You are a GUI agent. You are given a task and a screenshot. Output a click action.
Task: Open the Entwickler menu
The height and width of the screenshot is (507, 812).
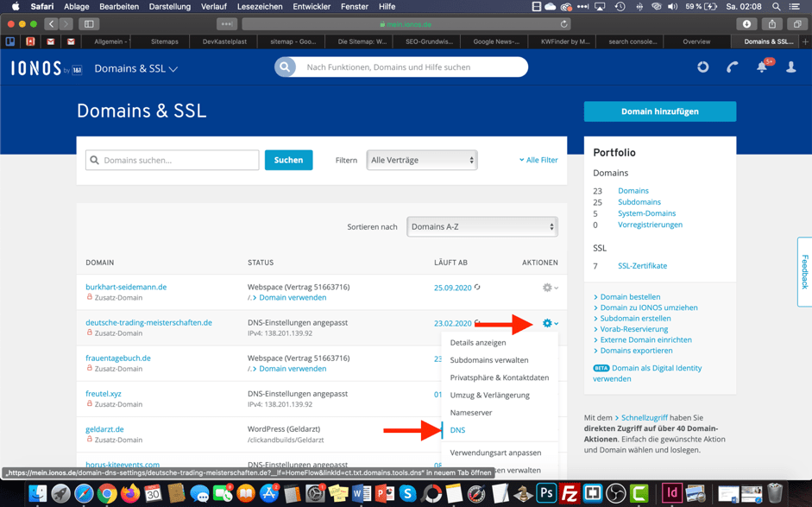click(x=312, y=7)
